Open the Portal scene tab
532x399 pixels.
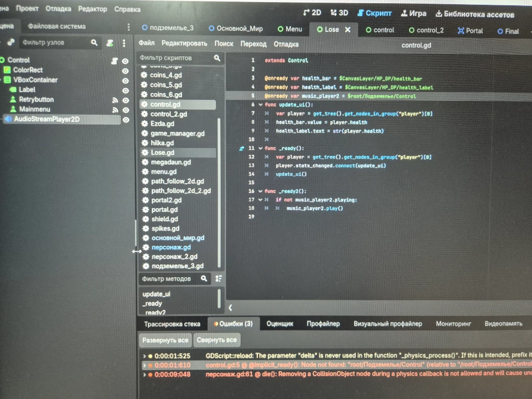tap(470, 31)
